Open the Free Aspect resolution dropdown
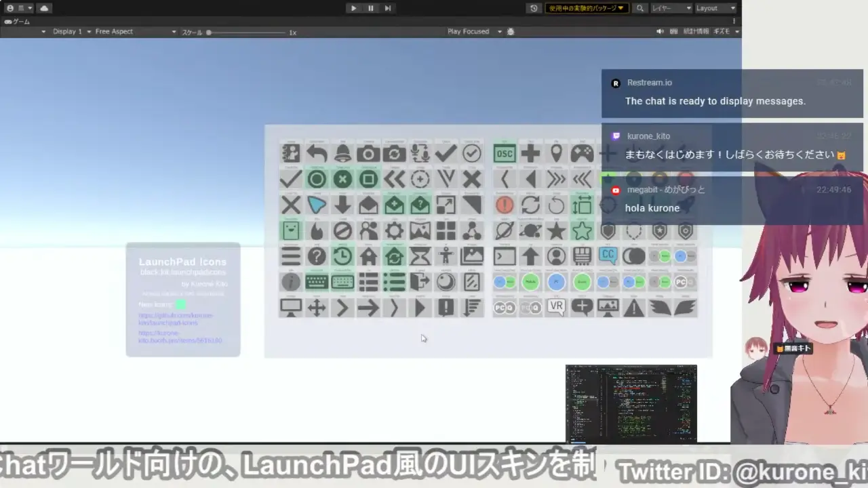The image size is (868, 488). point(136,31)
